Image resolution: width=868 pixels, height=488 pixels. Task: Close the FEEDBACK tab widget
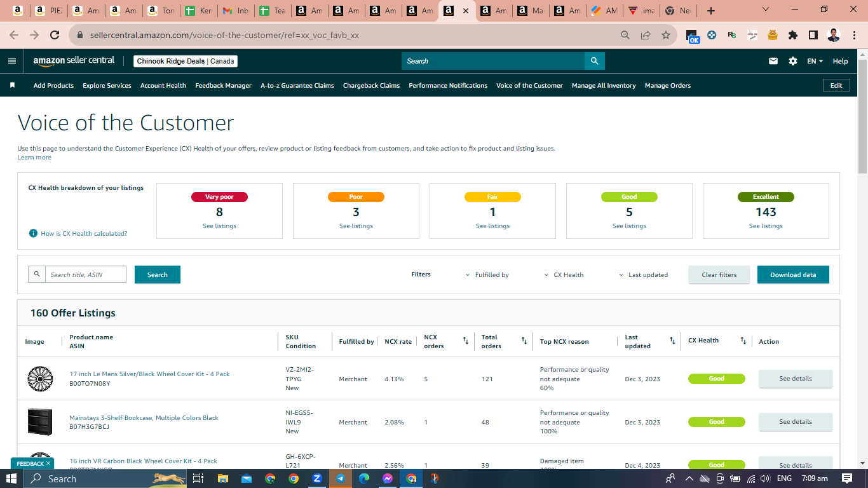point(48,464)
